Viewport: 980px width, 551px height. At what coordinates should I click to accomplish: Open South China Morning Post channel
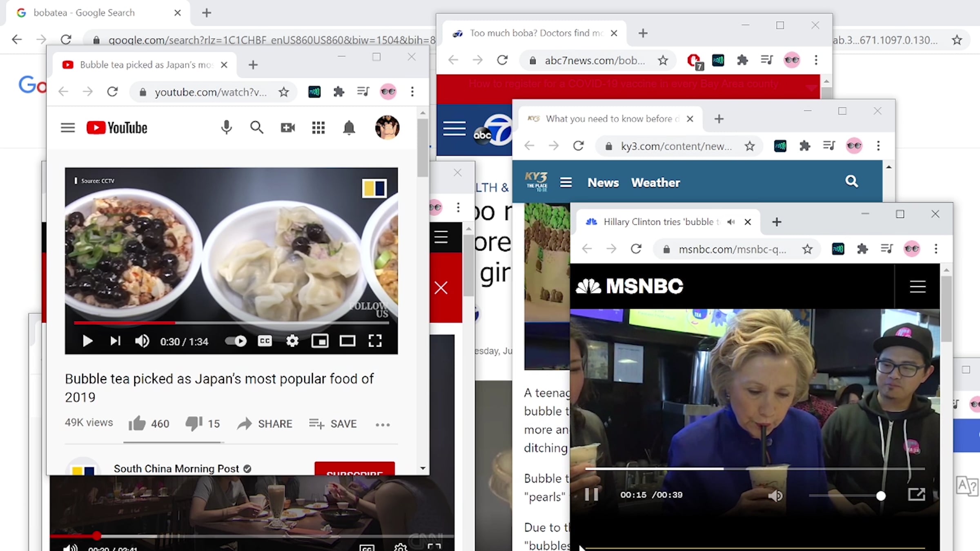pyautogui.click(x=176, y=469)
